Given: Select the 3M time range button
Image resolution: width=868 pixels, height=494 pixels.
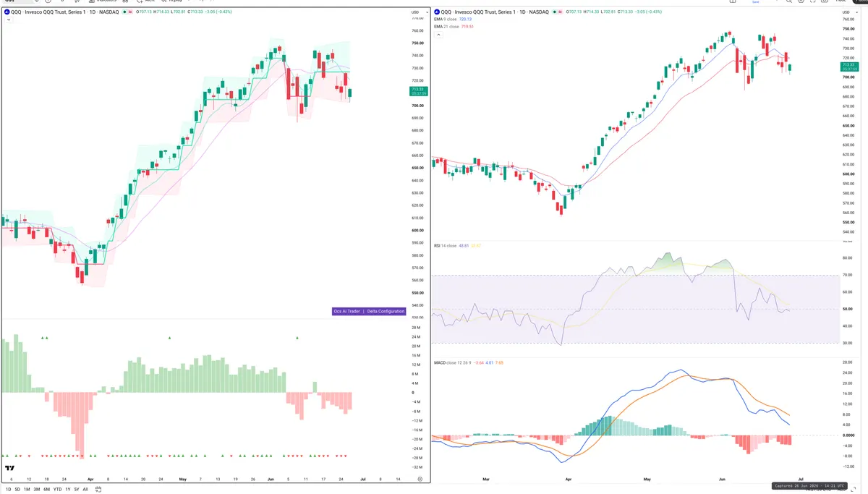Looking at the screenshot, I should [36, 489].
